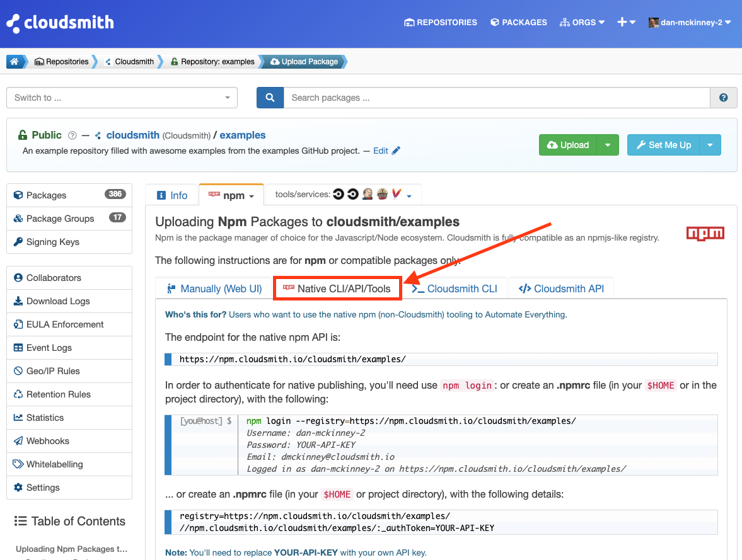Open Whitelabelling in sidebar

point(69,464)
